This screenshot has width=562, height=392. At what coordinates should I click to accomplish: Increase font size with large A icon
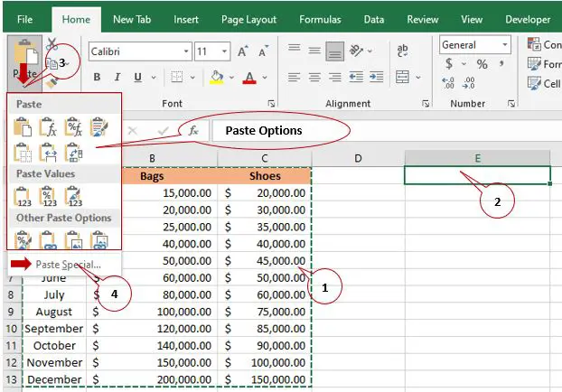[243, 51]
